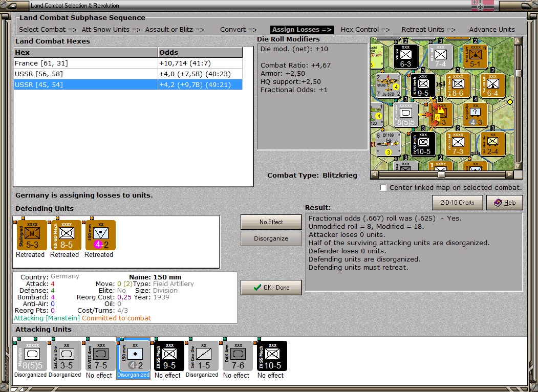Image resolution: width=538 pixels, height=392 pixels.
Task: Select IV SS Mech 10-5 in Attacking Units
Action: coord(272,356)
